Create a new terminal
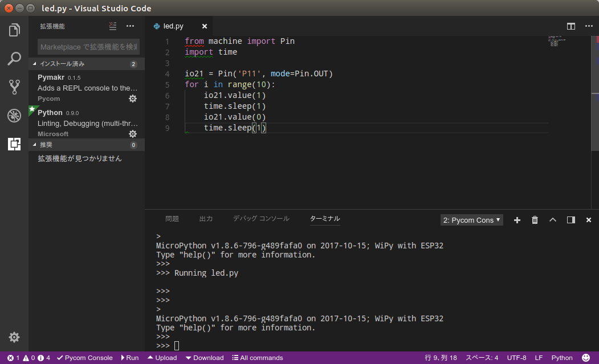Viewport: 599px width, 364px height. coord(517,220)
